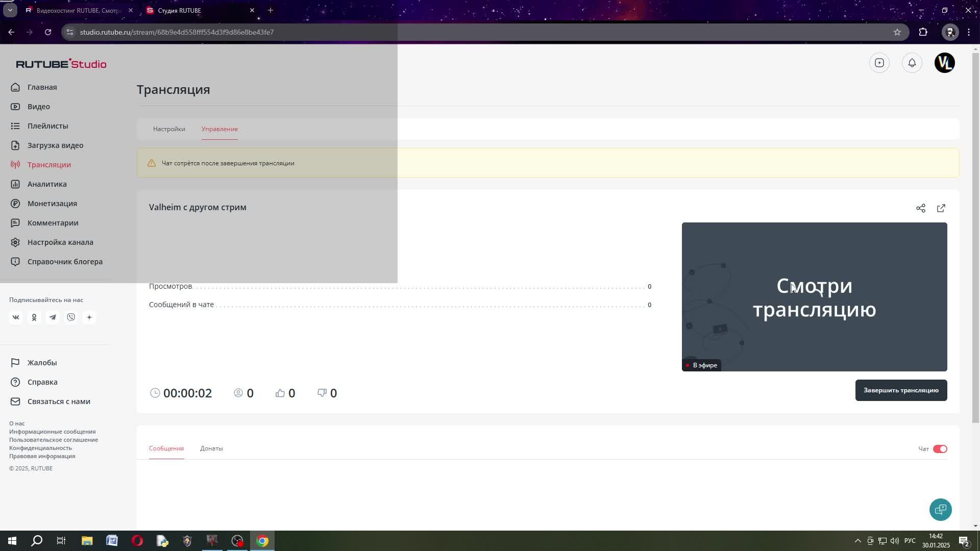Open the Пользовательское соглашение link
980x551 pixels.
pos(54,440)
